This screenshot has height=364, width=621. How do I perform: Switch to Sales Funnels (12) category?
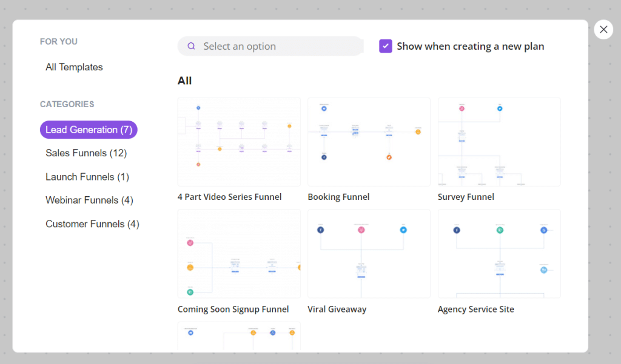[86, 153]
